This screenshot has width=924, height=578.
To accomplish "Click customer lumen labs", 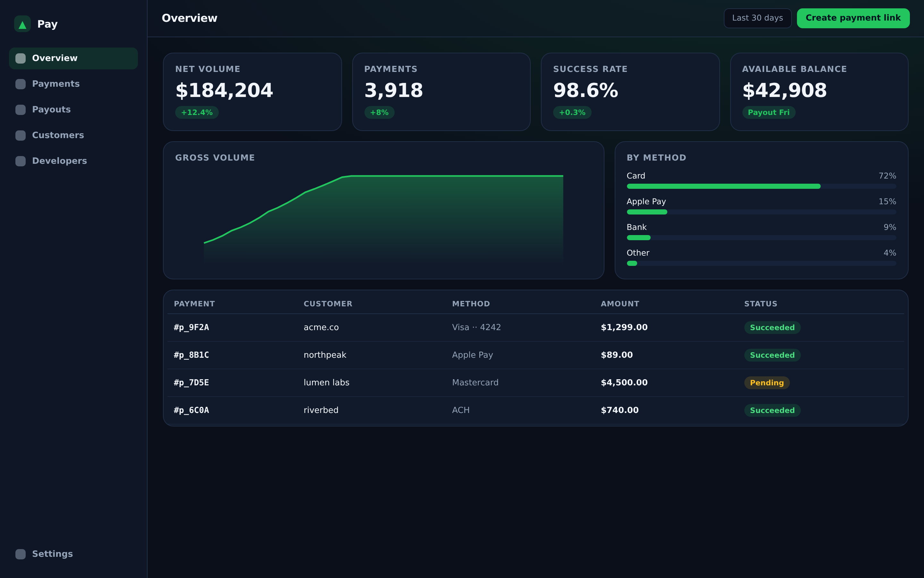I will [327, 383].
